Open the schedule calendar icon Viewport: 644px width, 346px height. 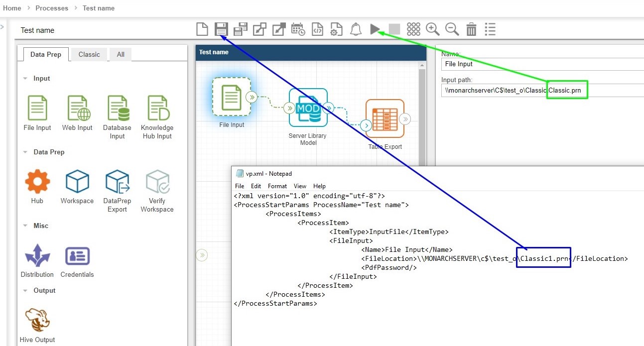[298, 29]
